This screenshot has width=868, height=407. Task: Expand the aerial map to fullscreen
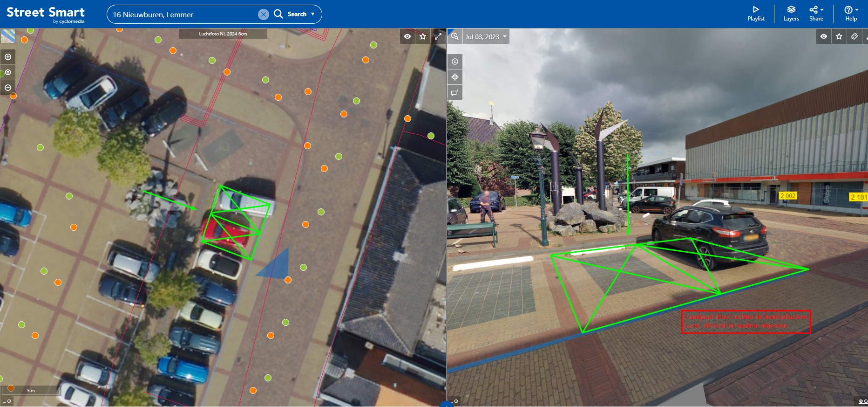438,36
